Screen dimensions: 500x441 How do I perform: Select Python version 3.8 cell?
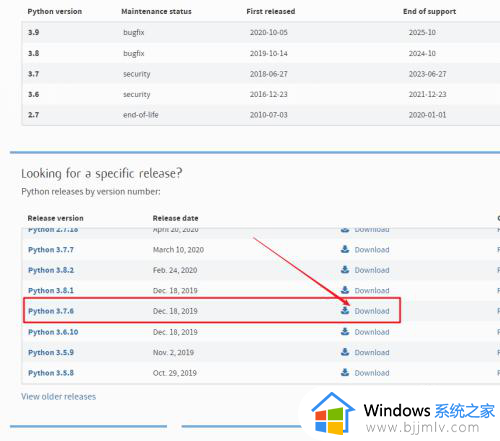tap(34, 53)
